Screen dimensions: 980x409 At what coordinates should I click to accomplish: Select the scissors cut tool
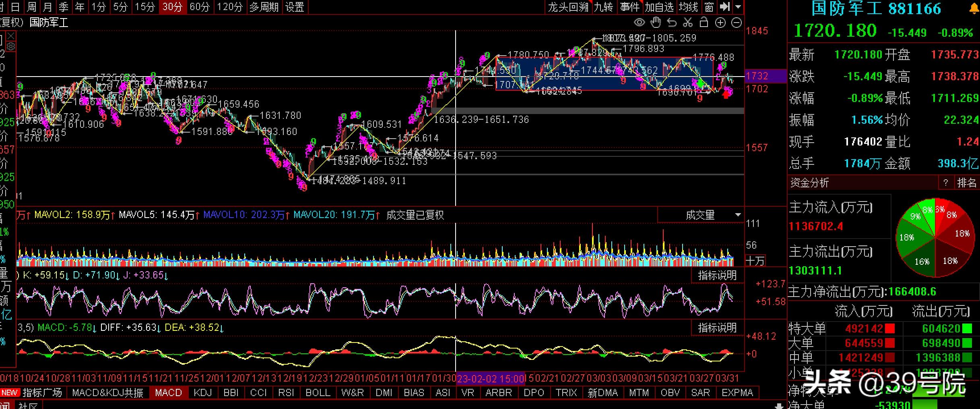(x=688, y=23)
